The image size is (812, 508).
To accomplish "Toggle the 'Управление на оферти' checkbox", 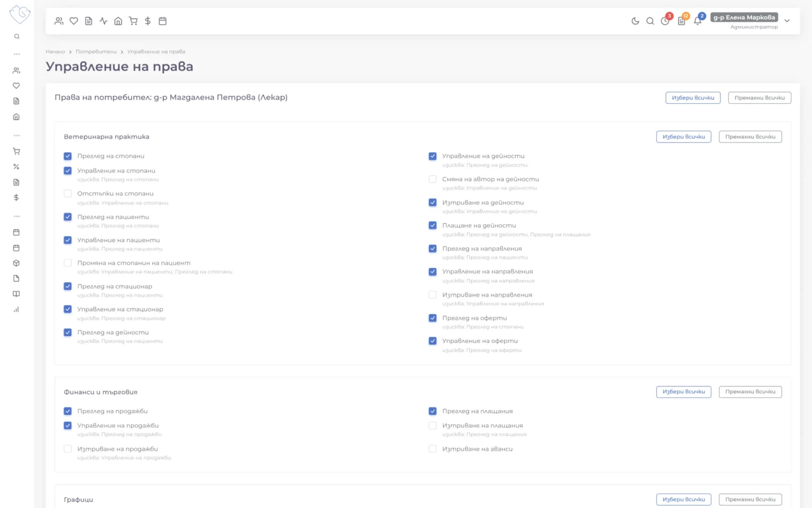I will point(432,341).
